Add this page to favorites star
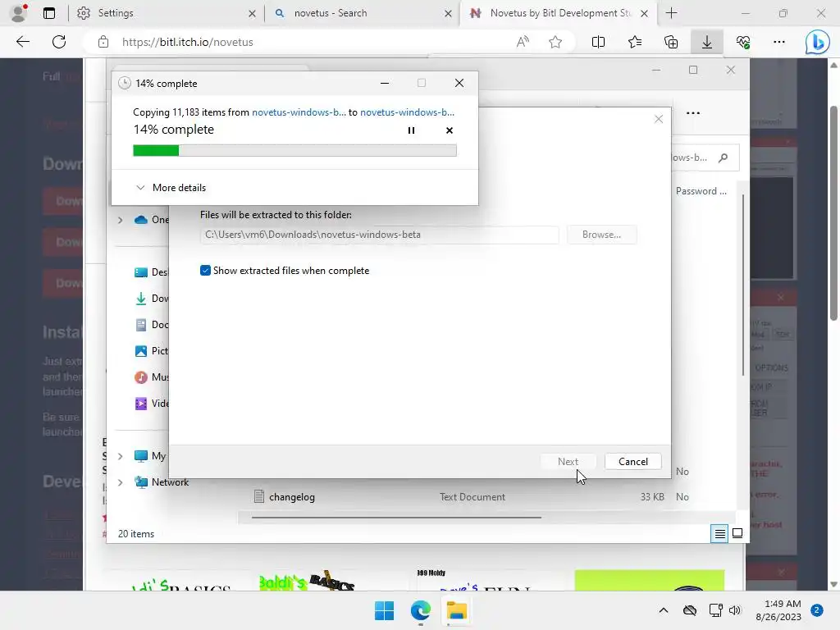Image resolution: width=840 pixels, height=630 pixels. click(x=555, y=42)
